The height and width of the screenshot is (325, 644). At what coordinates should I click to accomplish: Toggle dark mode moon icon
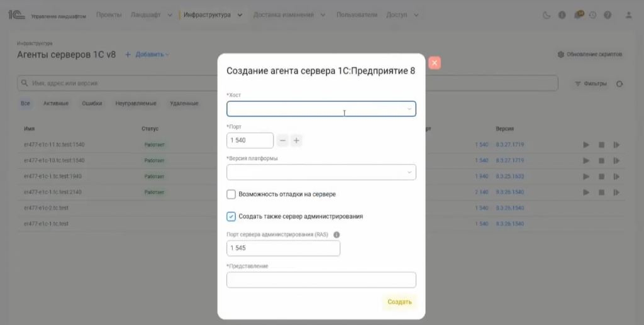[x=547, y=15]
